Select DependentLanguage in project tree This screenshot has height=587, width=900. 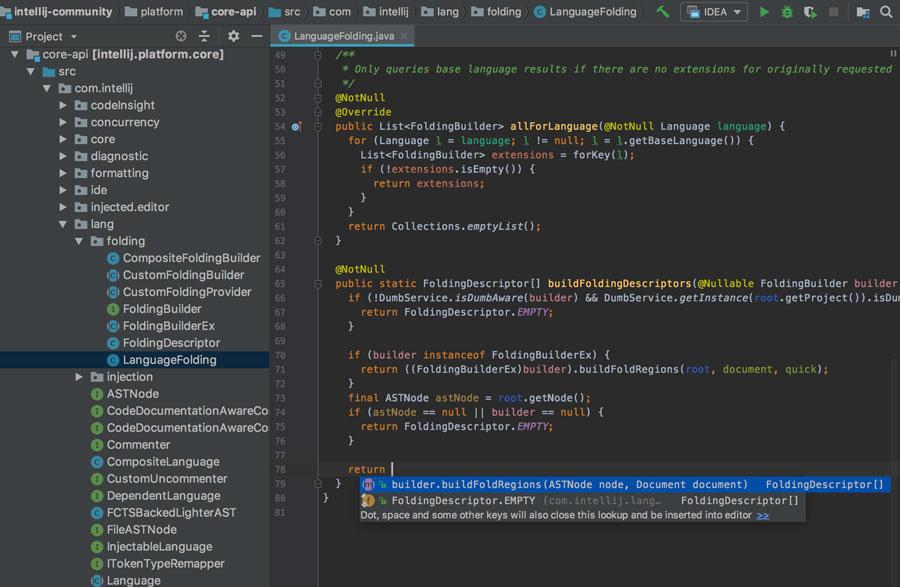click(156, 496)
